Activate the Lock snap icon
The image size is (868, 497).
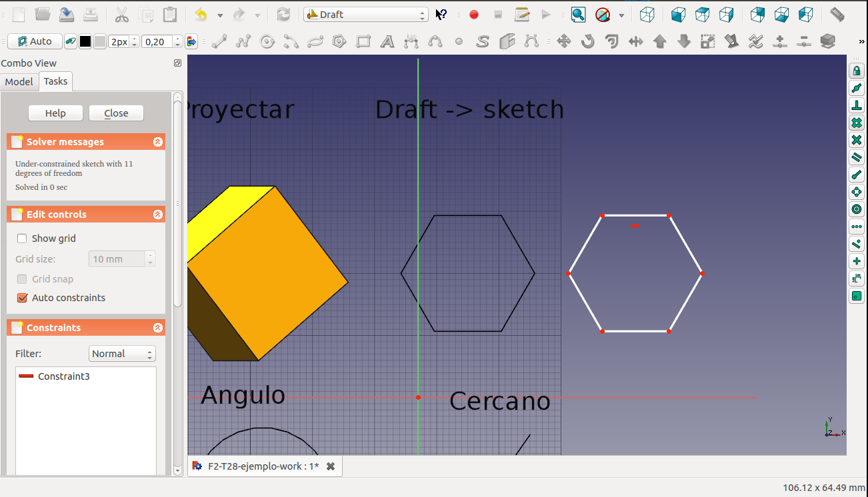coord(857,71)
